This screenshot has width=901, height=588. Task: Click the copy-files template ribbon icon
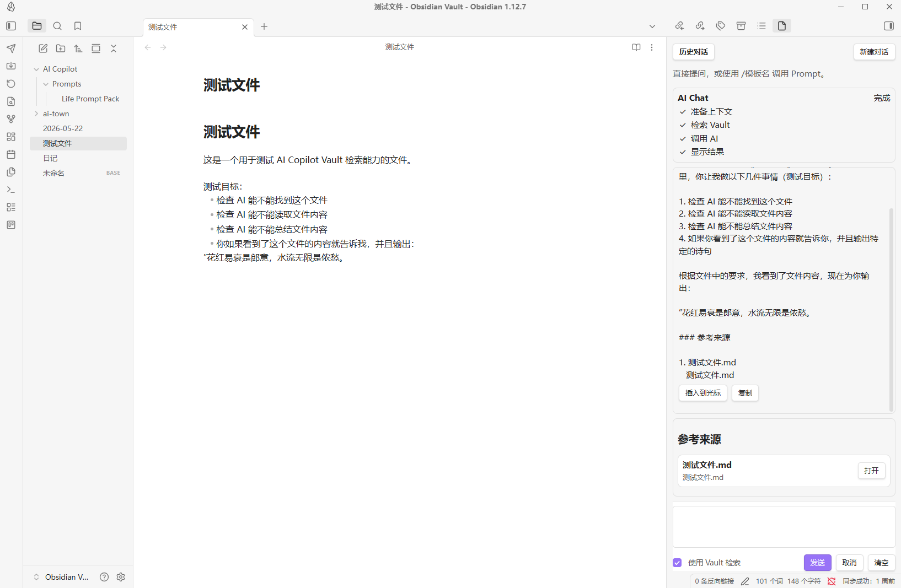11,172
